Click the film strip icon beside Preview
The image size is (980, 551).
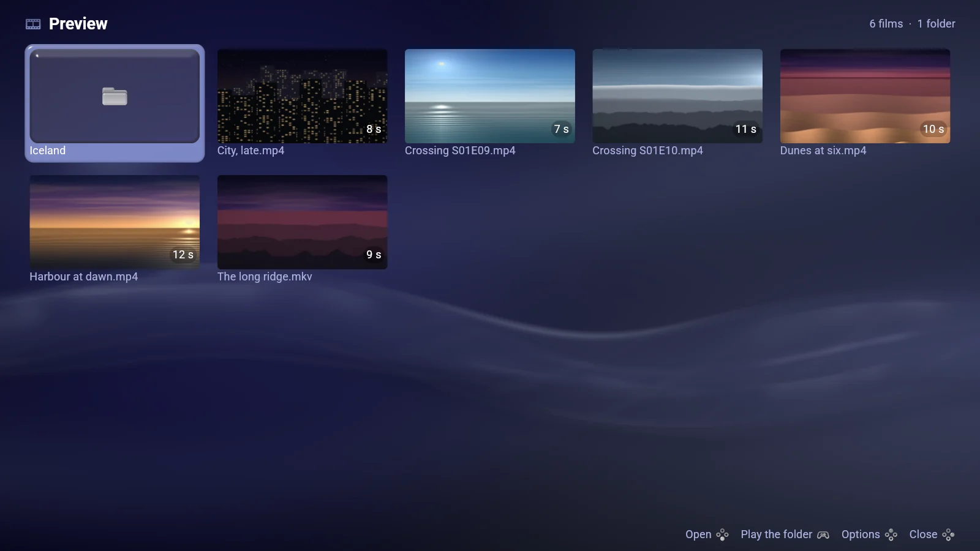coord(33,24)
